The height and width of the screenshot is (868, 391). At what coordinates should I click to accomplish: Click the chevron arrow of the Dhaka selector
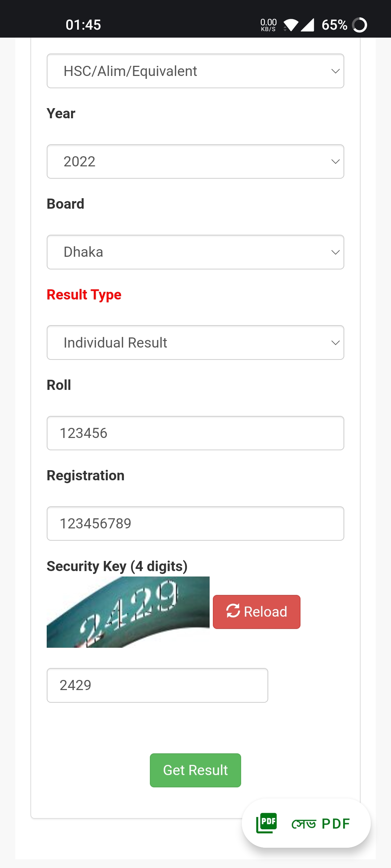pyautogui.click(x=335, y=252)
